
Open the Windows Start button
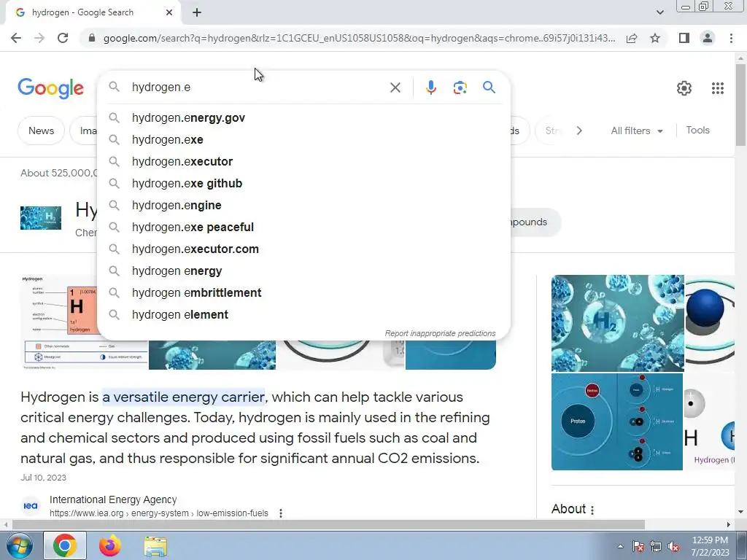click(x=19, y=545)
